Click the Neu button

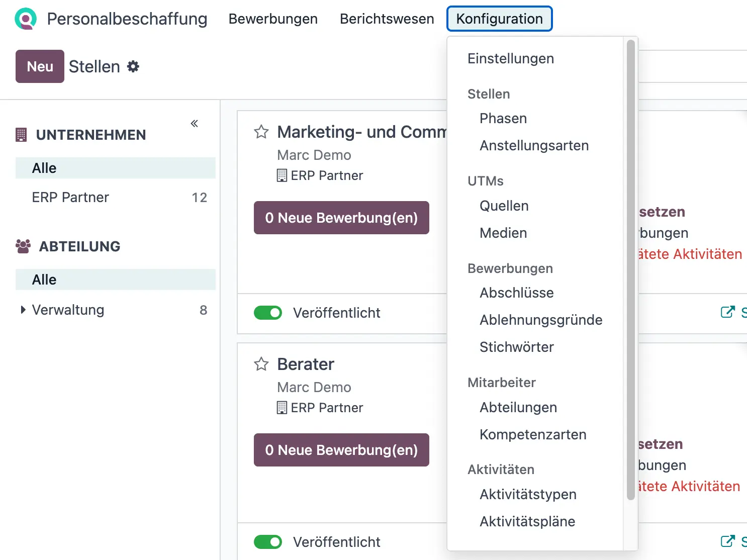click(x=39, y=66)
